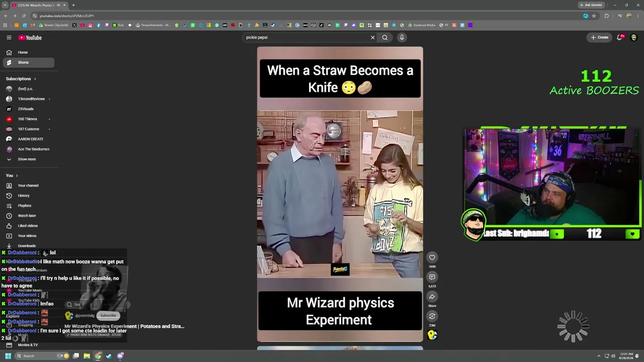Start voice search with microphone
The image size is (644, 362).
pyautogui.click(x=402, y=37)
